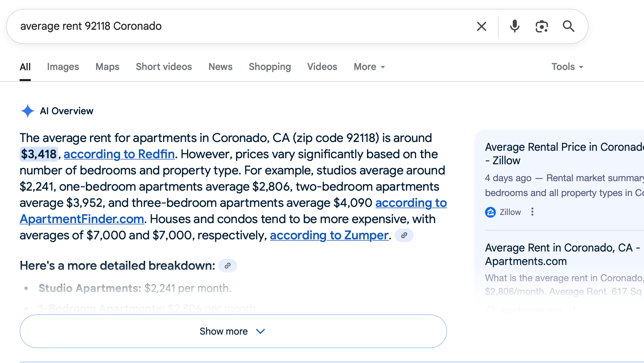Switch to the Maps tab

[107, 67]
